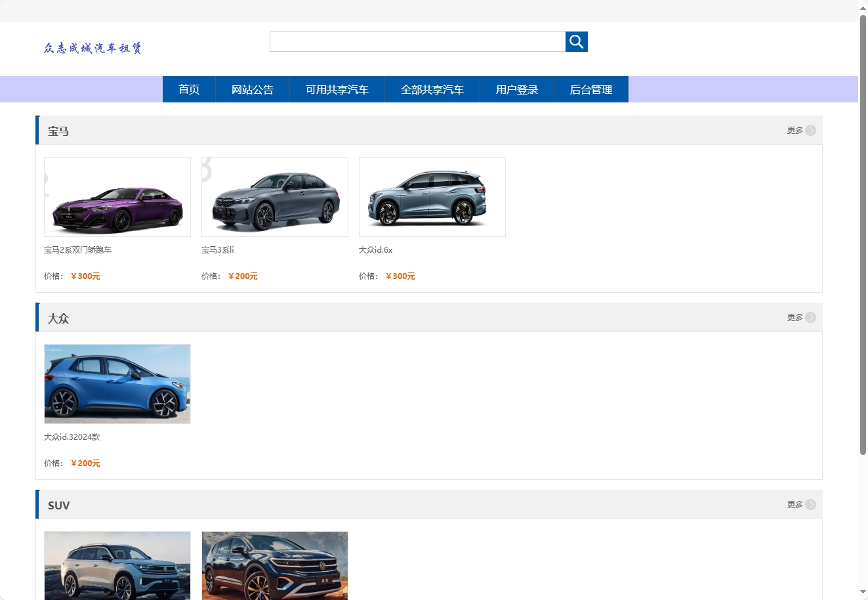
Task: Click the arrow icon beside 大众 section's 更多
Action: (811, 316)
